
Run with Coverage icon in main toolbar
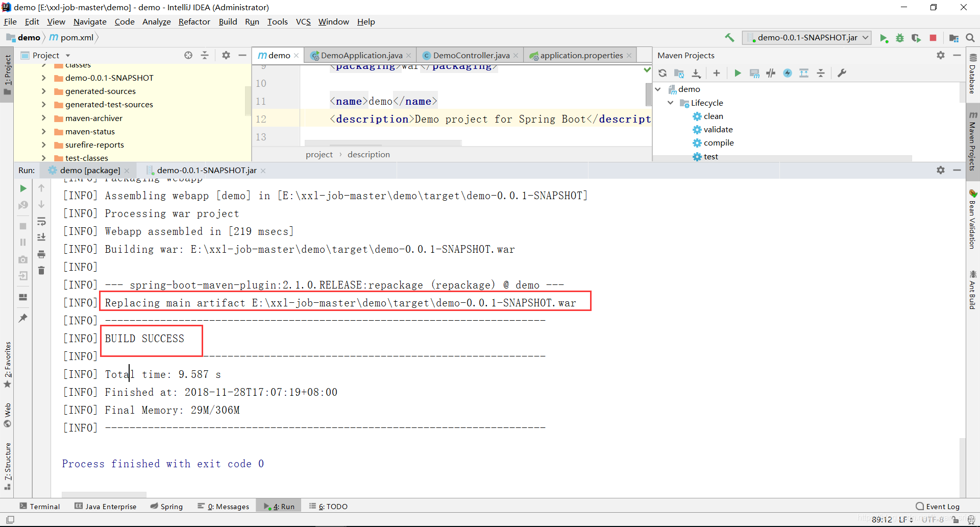(916, 38)
